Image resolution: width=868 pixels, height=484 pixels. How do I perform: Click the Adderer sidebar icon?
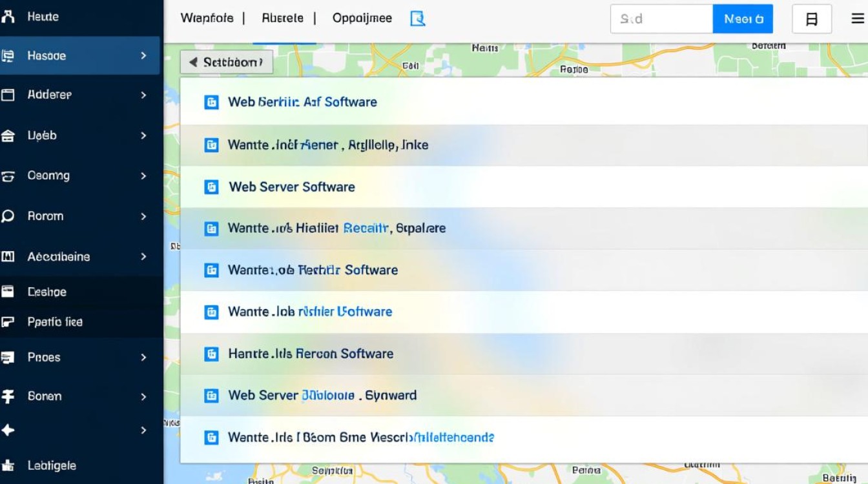click(x=8, y=95)
